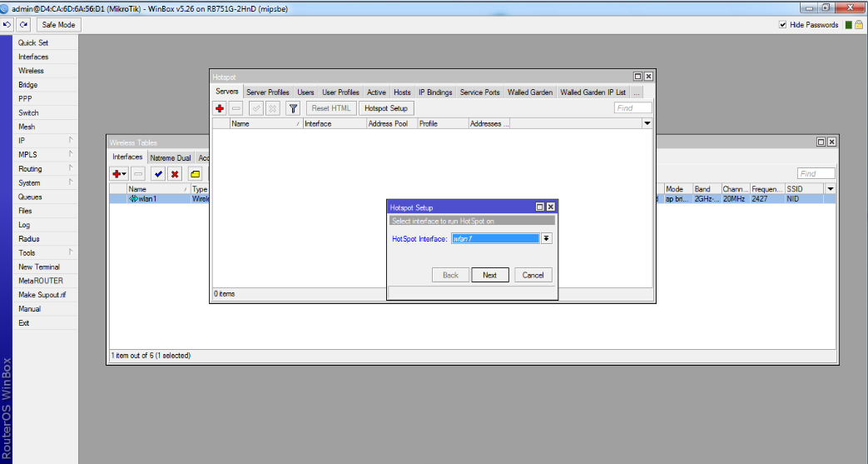Click the remove icon in Wireless Tables
868x464 pixels.
point(138,173)
